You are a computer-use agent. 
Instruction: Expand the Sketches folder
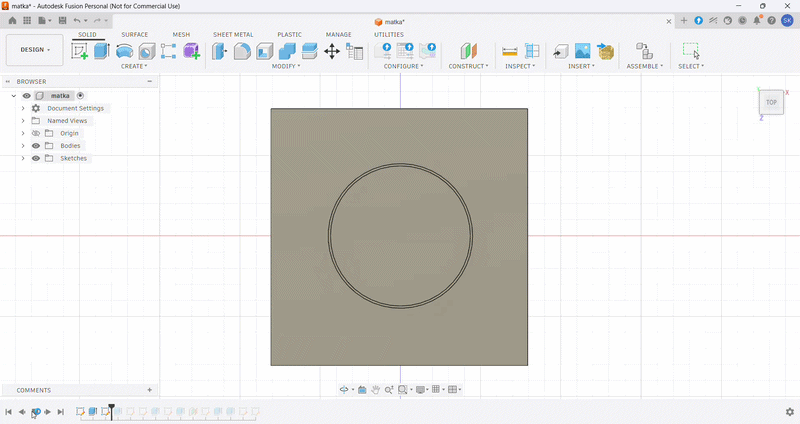click(23, 158)
